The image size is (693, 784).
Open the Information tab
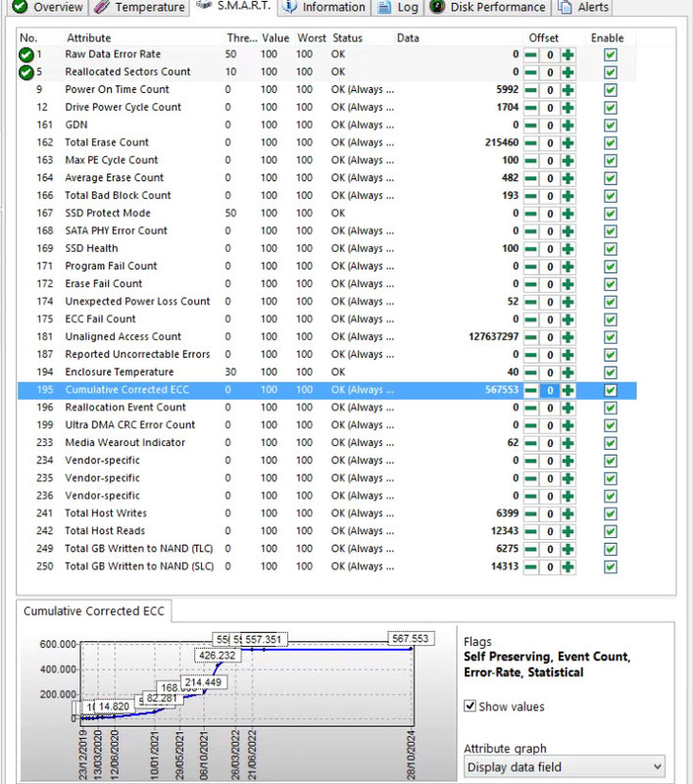pos(324,7)
